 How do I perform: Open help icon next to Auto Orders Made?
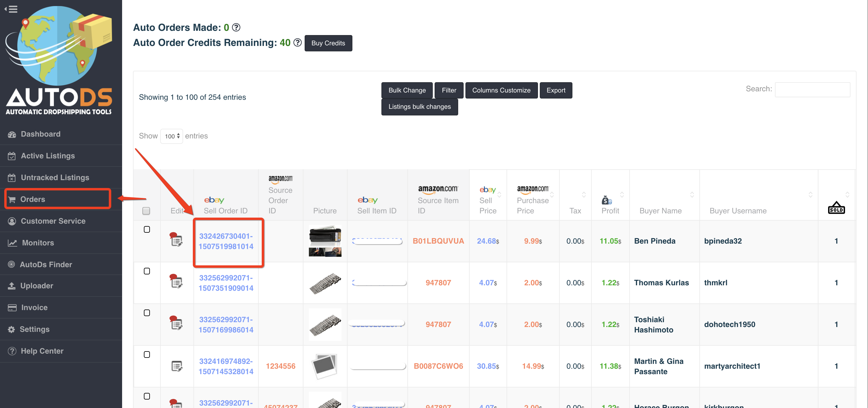point(236,27)
